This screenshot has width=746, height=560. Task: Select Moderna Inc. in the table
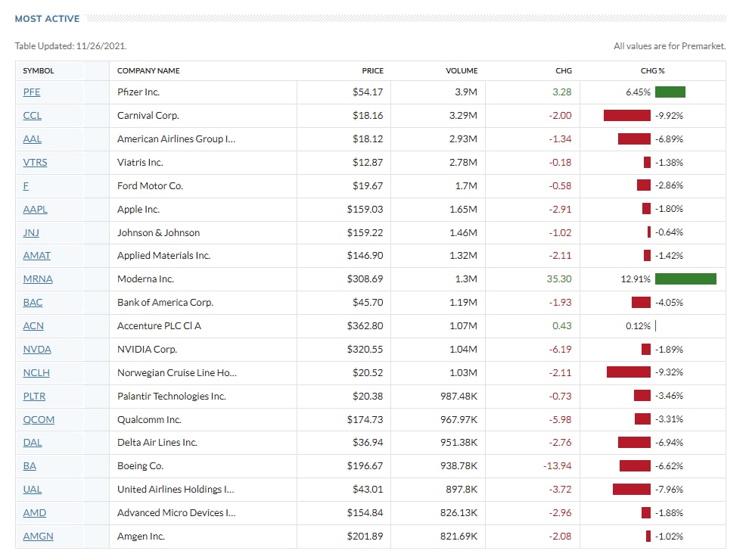point(145,278)
